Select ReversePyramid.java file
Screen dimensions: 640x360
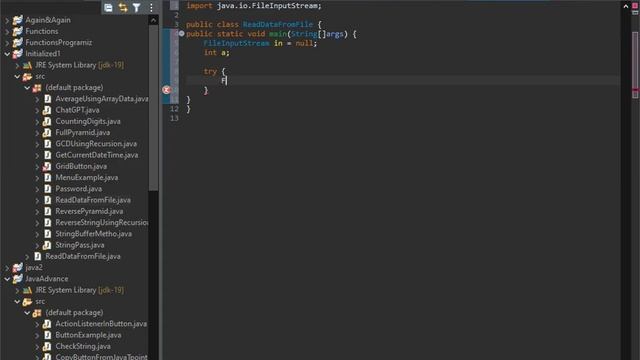[x=89, y=211]
